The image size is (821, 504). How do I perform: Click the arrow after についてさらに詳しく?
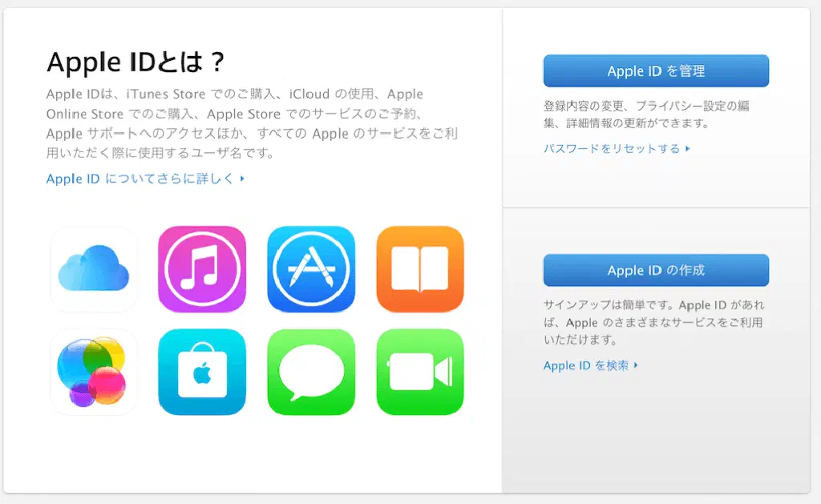tap(242, 179)
